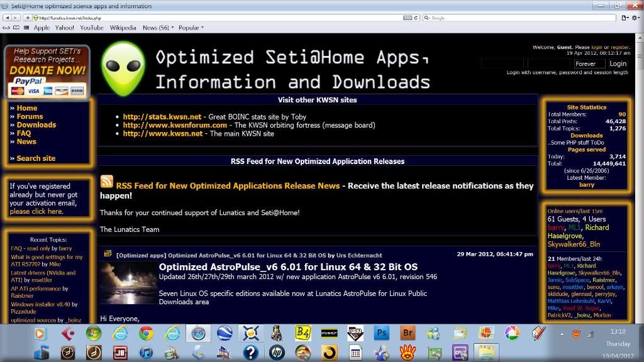
Task: Click the night launch article thumbnail
Action: click(x=128, y=283)
